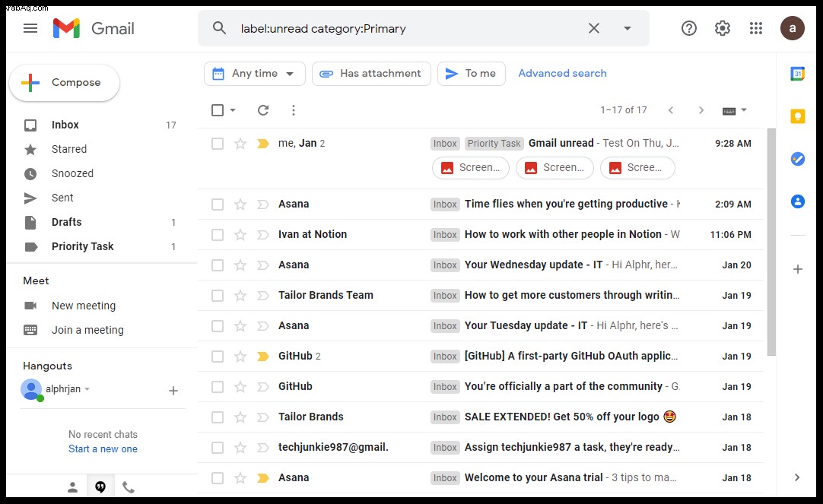The image size is (823, 504).
Task: Open Google Calendar side panel icon
Action: 797,74
